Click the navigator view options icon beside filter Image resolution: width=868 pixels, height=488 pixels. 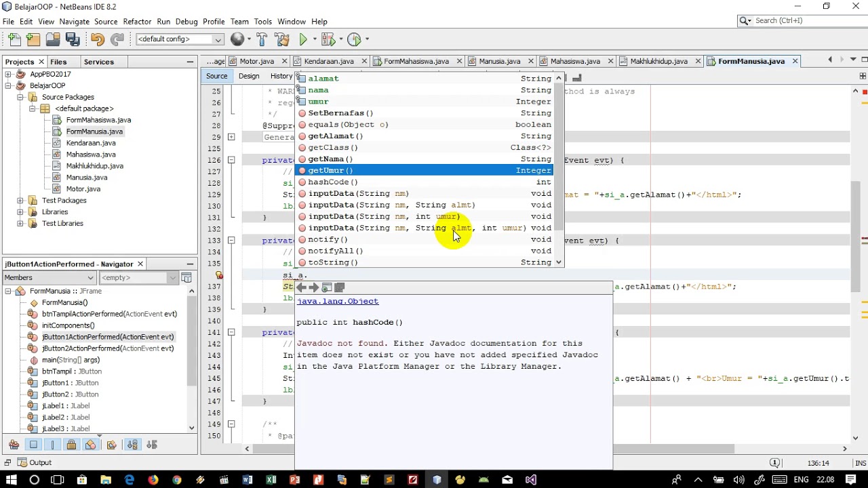(x=186, y=277)
